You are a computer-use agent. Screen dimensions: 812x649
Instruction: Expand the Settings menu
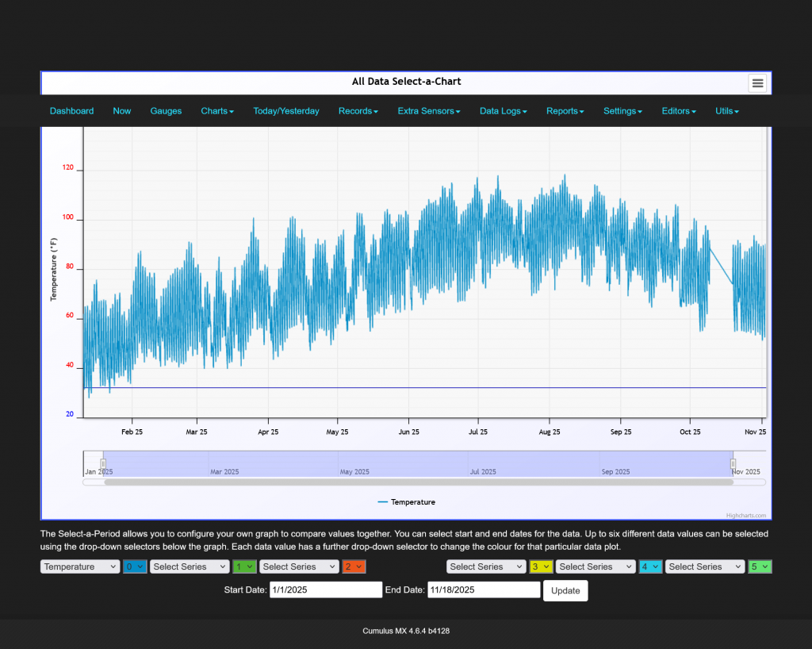coord(622,111)
